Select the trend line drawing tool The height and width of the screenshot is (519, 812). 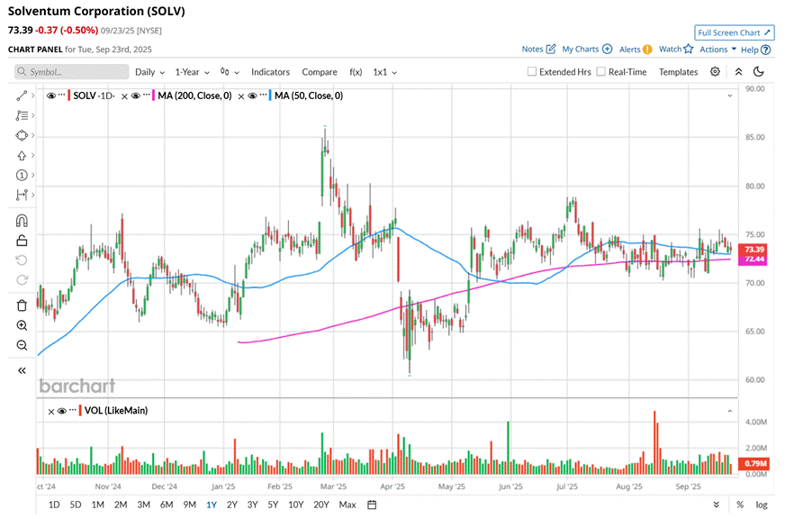point(22,96)
